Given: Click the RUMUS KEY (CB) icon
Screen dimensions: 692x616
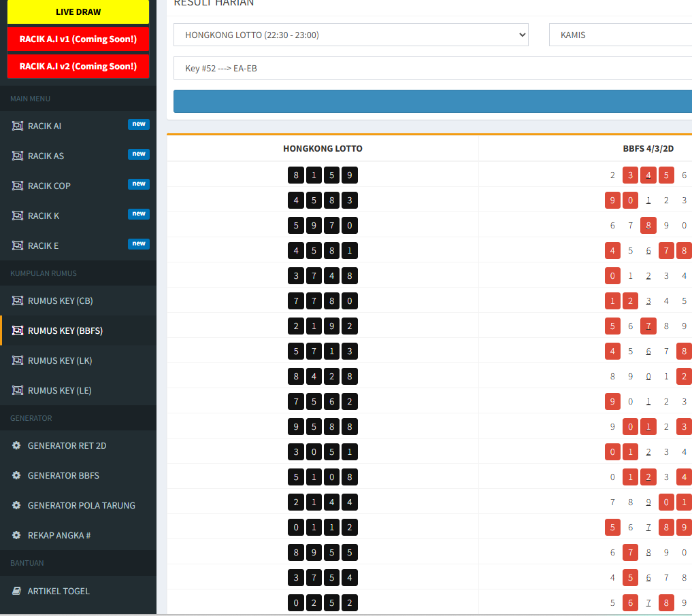Looking at the screenshot, I should point(17,301).
